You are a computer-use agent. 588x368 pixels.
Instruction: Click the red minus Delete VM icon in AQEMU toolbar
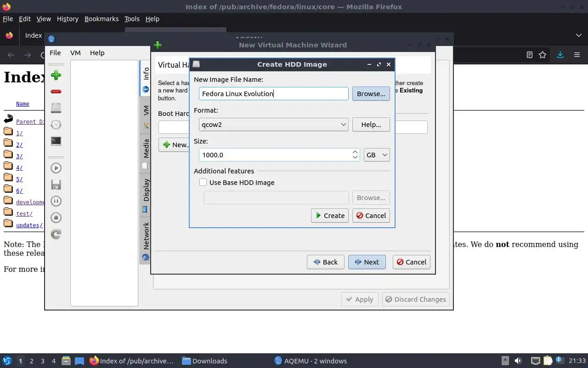click(56, 92)
